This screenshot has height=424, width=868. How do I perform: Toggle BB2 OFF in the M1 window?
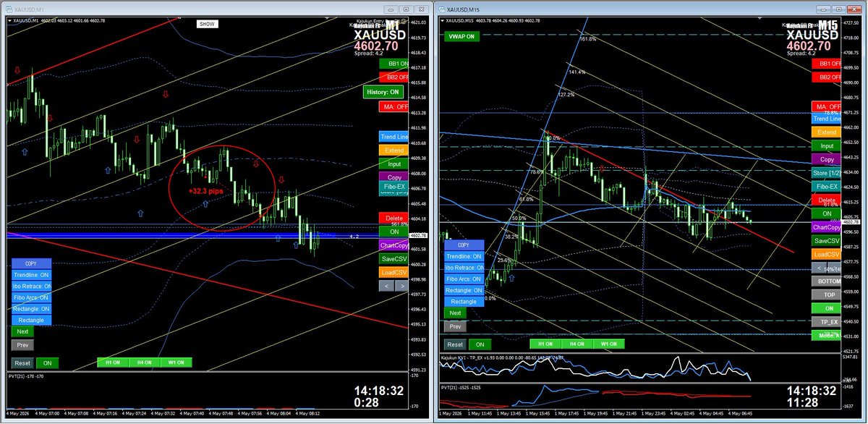click(393, 76)
